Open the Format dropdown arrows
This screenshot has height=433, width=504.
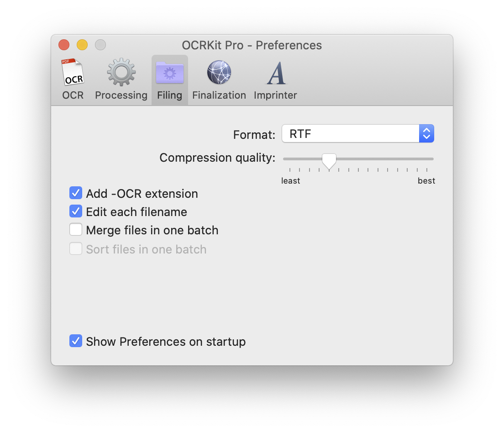point(426,133)
